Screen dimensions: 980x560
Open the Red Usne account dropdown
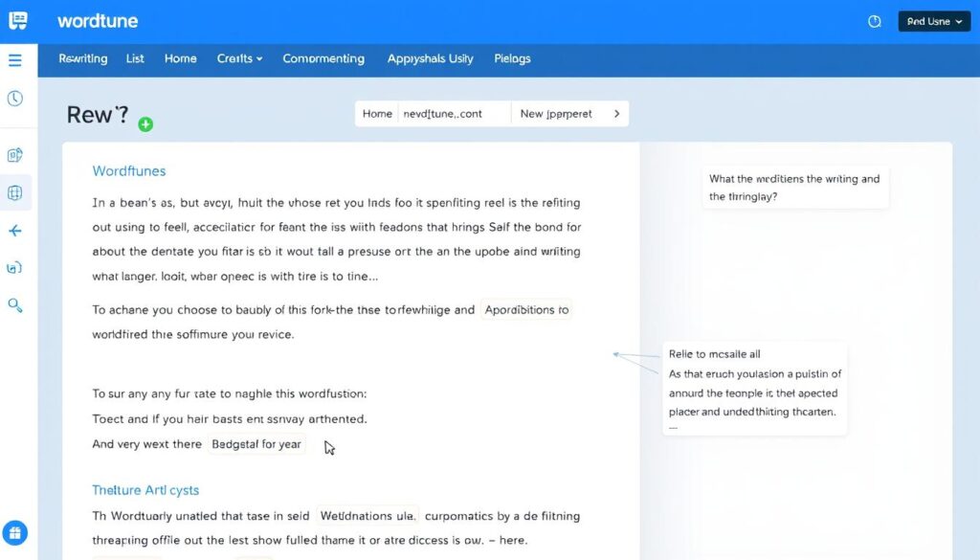pyautogui.click(x=934, y=21)
